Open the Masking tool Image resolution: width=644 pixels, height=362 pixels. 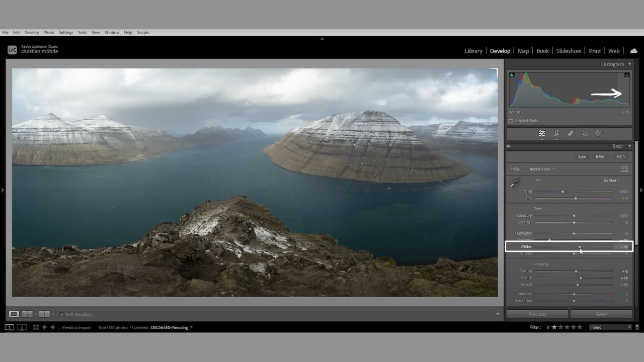pyautogui.click(x=598, y=134)
